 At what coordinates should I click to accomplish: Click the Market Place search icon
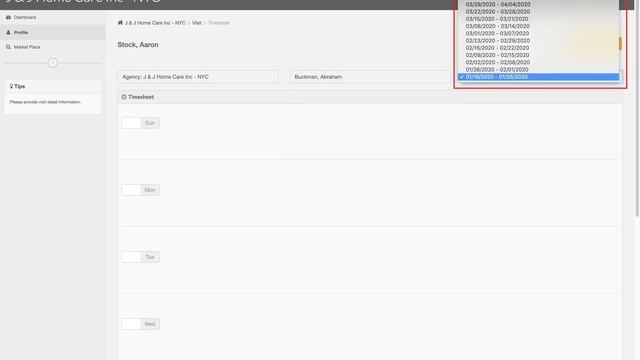click(8, 47)
